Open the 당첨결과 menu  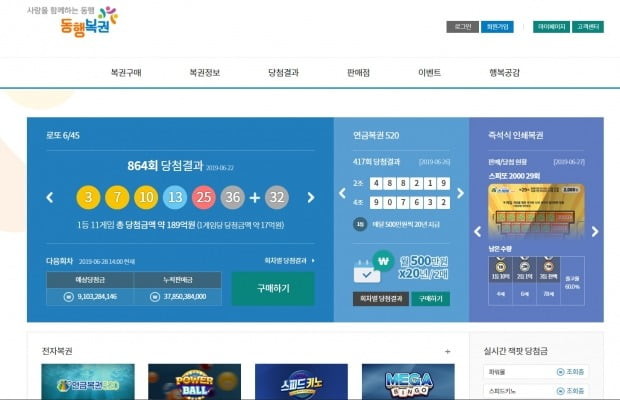(283, 73)
